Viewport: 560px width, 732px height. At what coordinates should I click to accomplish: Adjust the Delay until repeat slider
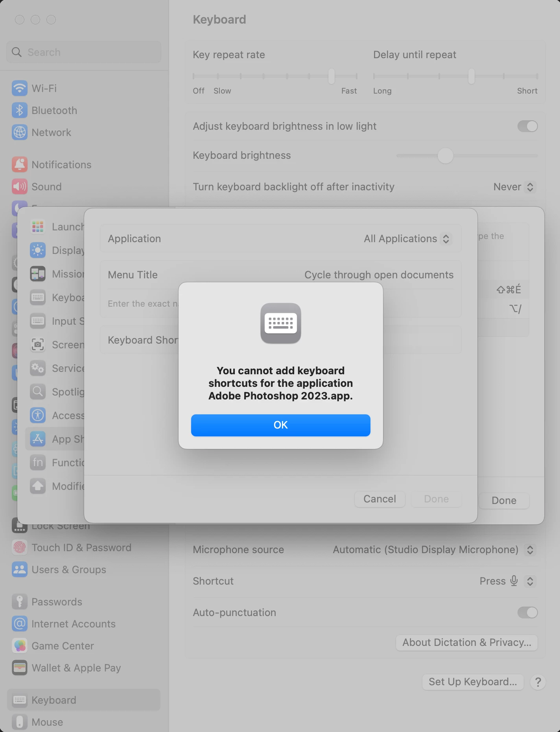click(x=472, y=76)
